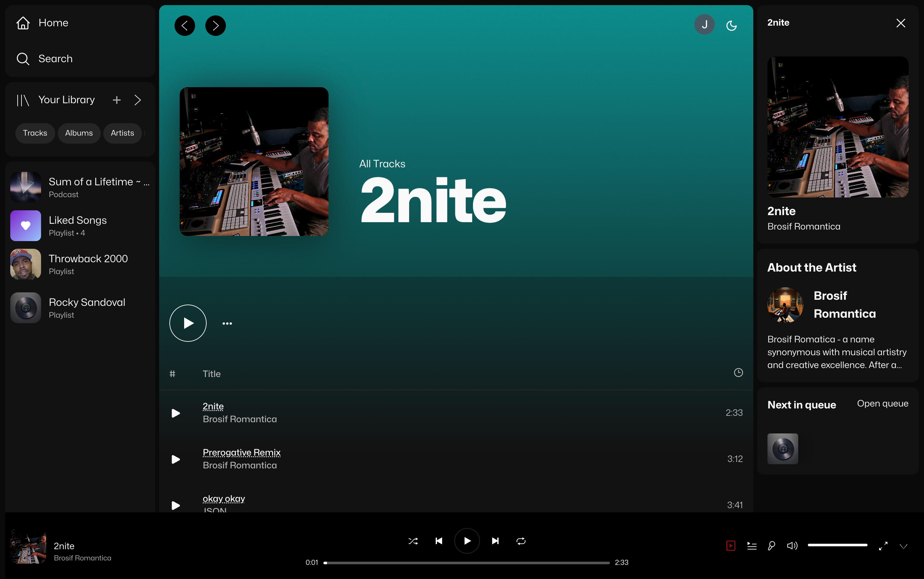Open the three-dot more options menu
The width and height of the screenshot is (924, 579).
click(x=227, y=323)
